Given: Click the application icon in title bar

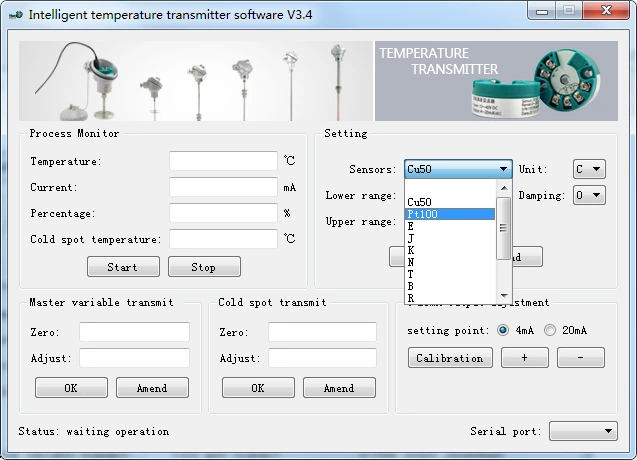Looking at the screenshot, I should pos(15,15).
